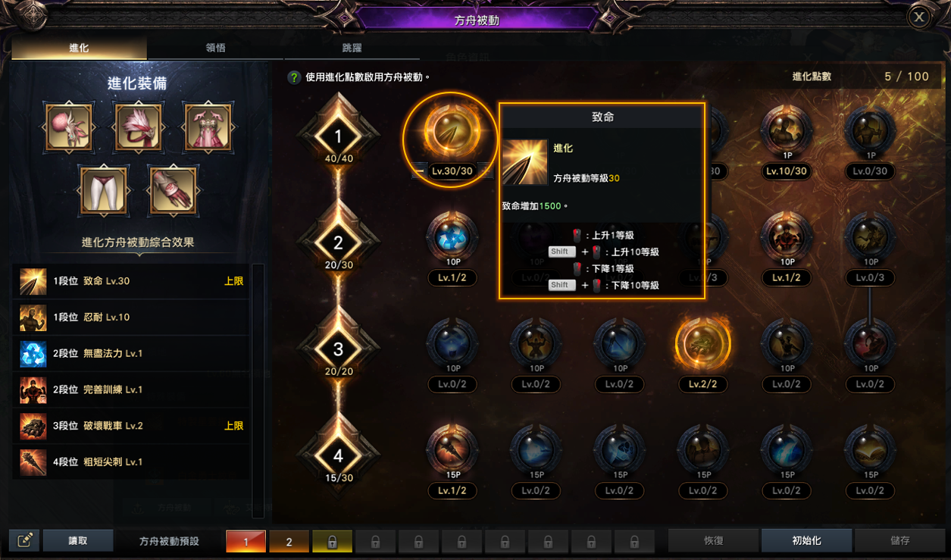
Task: Open the edit preset pencil icon
Action: click(x=24, y=540)
